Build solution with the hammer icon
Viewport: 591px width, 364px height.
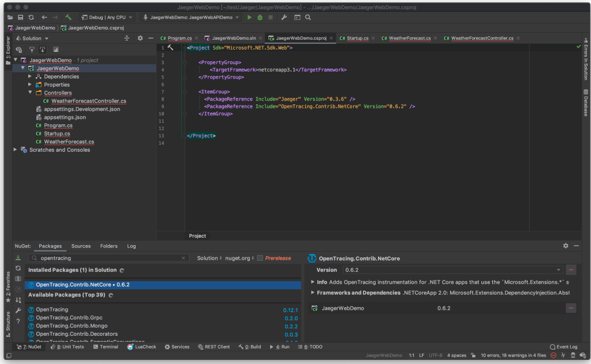pos(68,17)
